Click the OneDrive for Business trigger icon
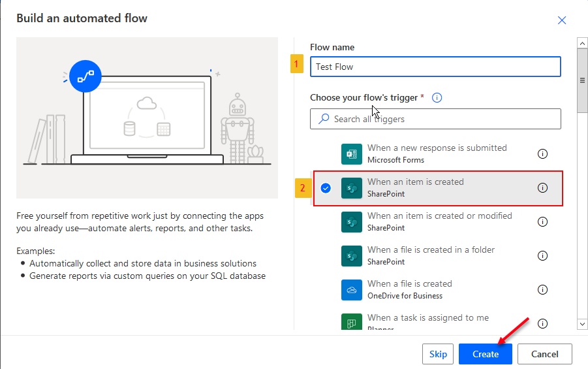 tap(351, 290)
